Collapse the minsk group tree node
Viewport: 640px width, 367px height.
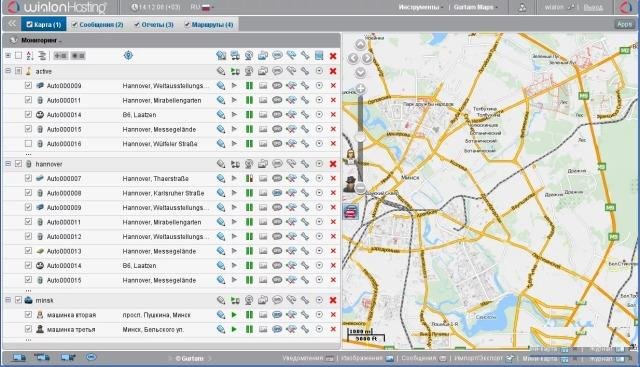click(8, 300)
